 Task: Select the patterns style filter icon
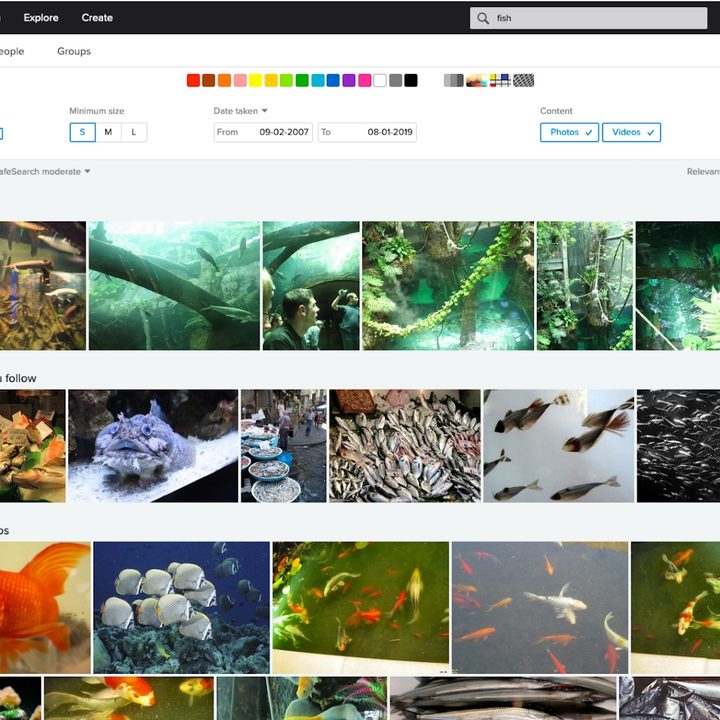[x=524, y=81]
